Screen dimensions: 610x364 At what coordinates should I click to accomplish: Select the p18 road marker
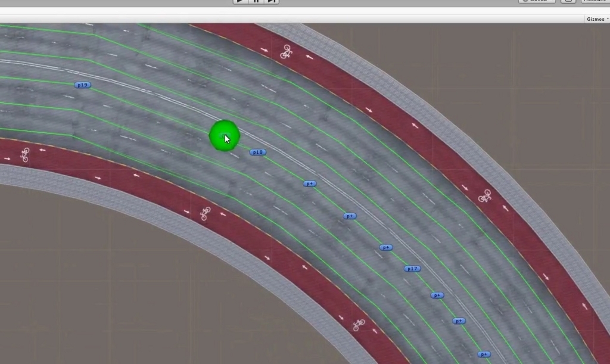pos(257,152)
